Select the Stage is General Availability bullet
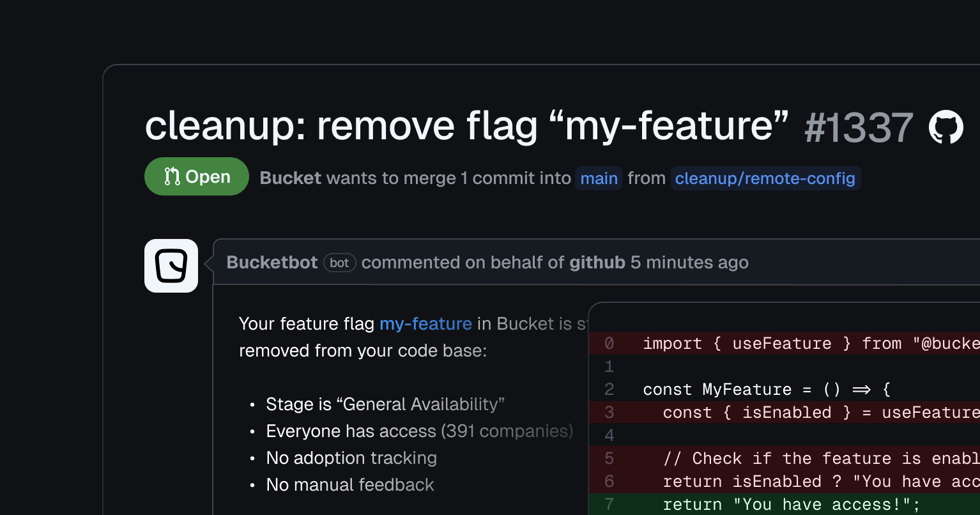Viewport: 980px width, 515px height. (x=385, y=404)
